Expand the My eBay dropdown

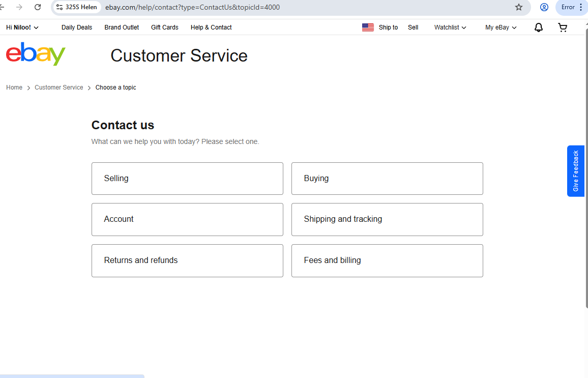click(x=501, y=27)
